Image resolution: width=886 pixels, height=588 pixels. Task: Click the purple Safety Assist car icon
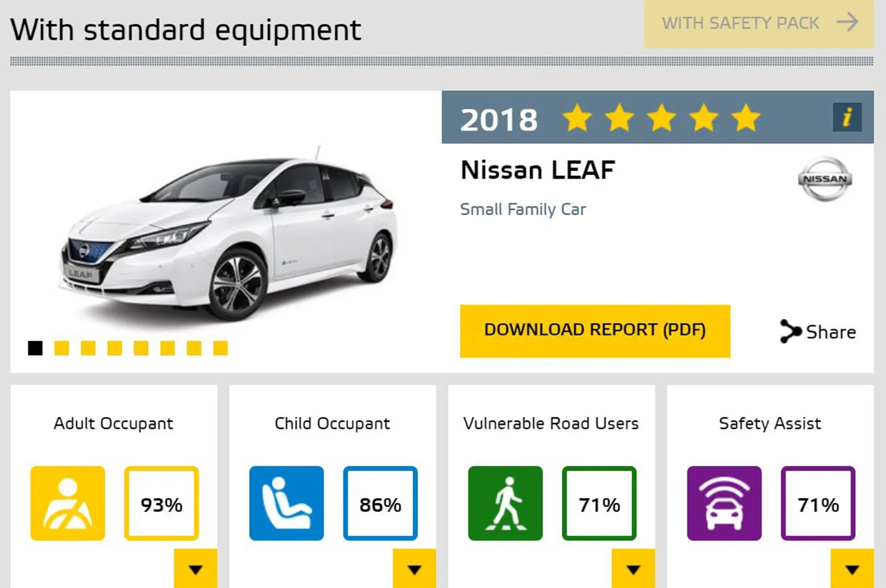pos(724,503)
